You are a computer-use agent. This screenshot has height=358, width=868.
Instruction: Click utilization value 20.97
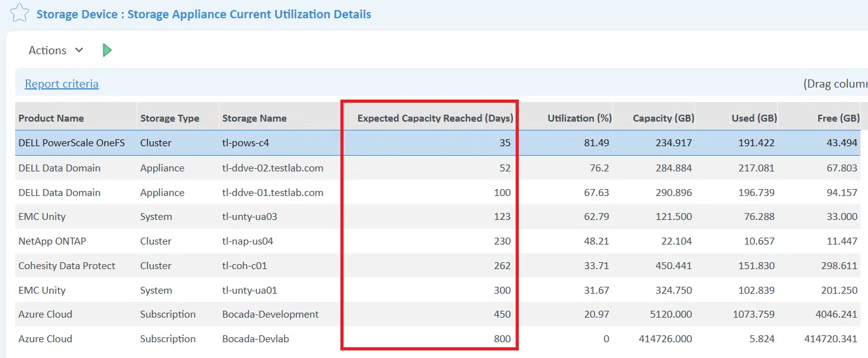(596, 315)
